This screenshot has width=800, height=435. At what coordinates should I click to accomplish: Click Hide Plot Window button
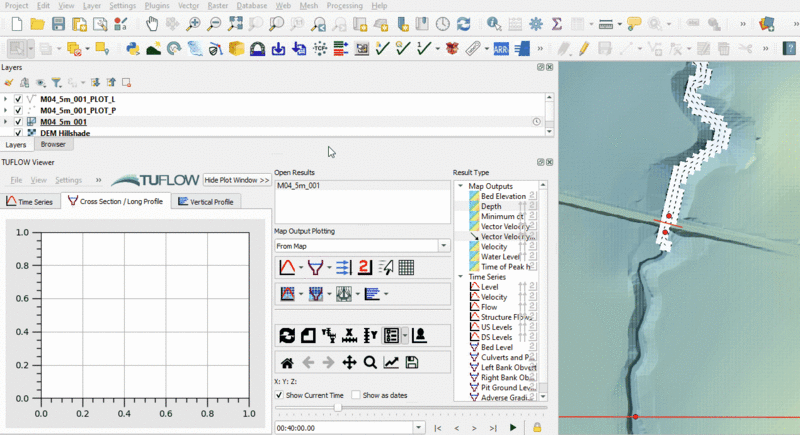click(x=236, y=180)
